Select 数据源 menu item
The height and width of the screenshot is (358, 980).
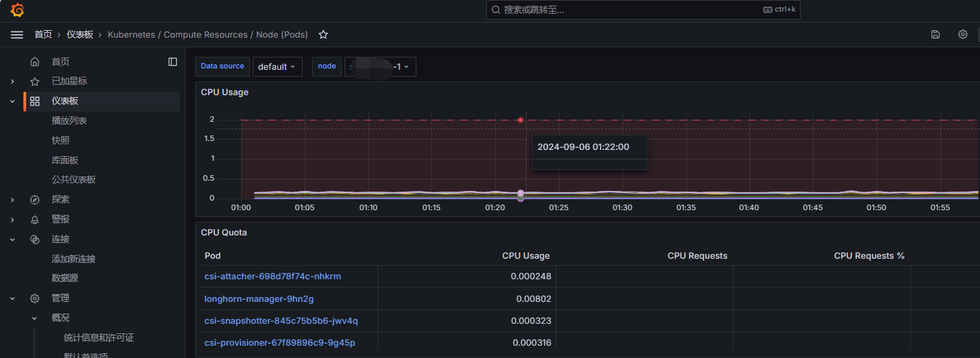point(65,279)
